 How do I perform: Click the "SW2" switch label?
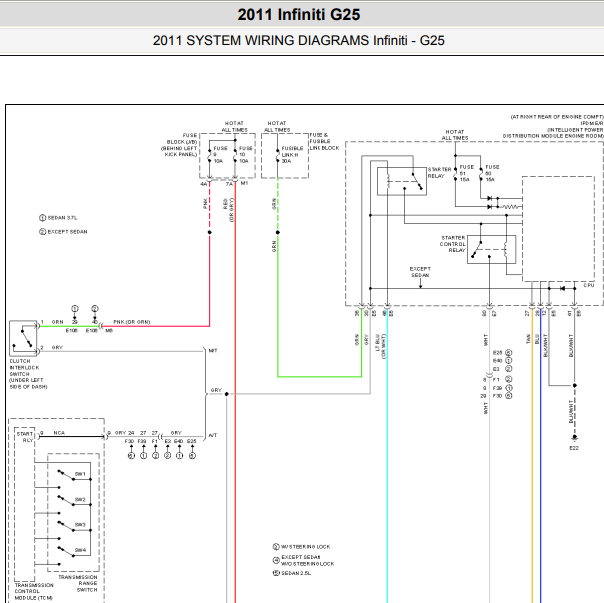80,499
